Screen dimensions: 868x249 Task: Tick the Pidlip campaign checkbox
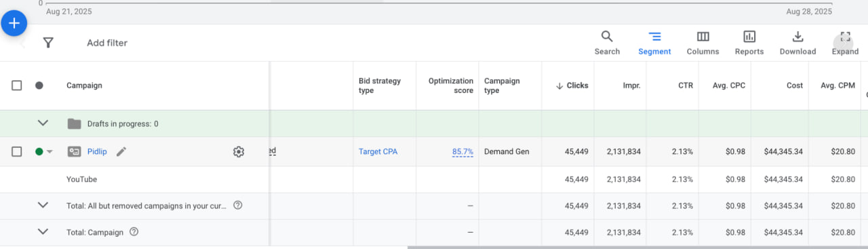(x=17, y=151)
